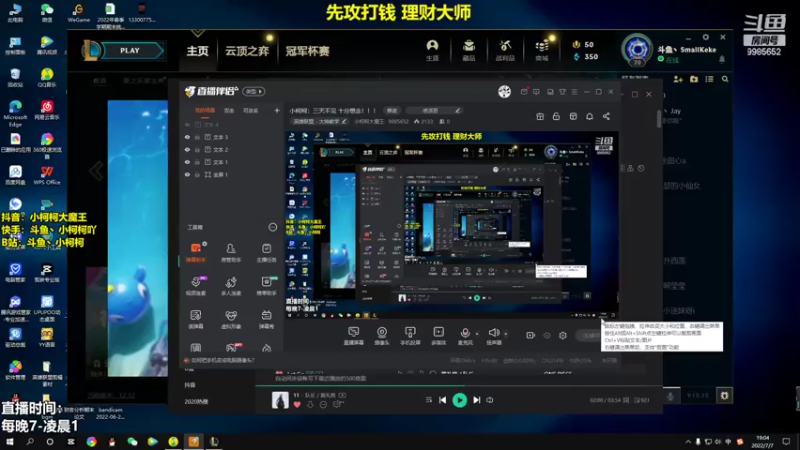Add a new scene with plus icon
This screenshot has width=800, height=450.
pos(277,110)
